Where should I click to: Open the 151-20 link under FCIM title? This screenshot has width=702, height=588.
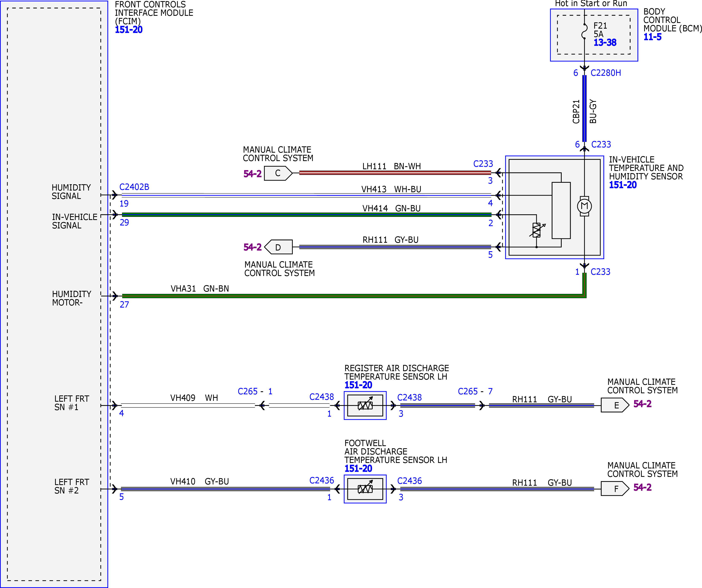tap(129, 30)
